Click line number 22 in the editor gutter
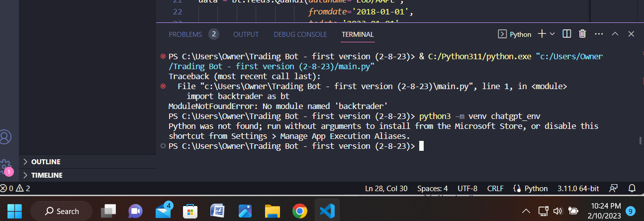Screen dimensions: 644x221 click(x=178, y=11)
